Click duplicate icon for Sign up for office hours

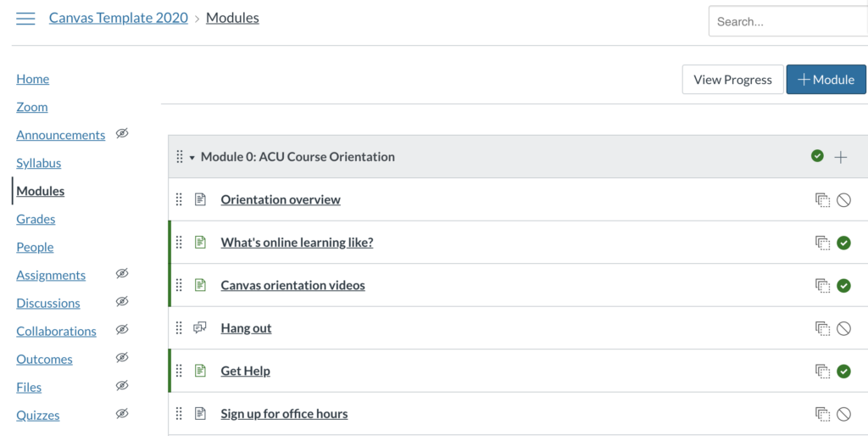click(822, 414)
